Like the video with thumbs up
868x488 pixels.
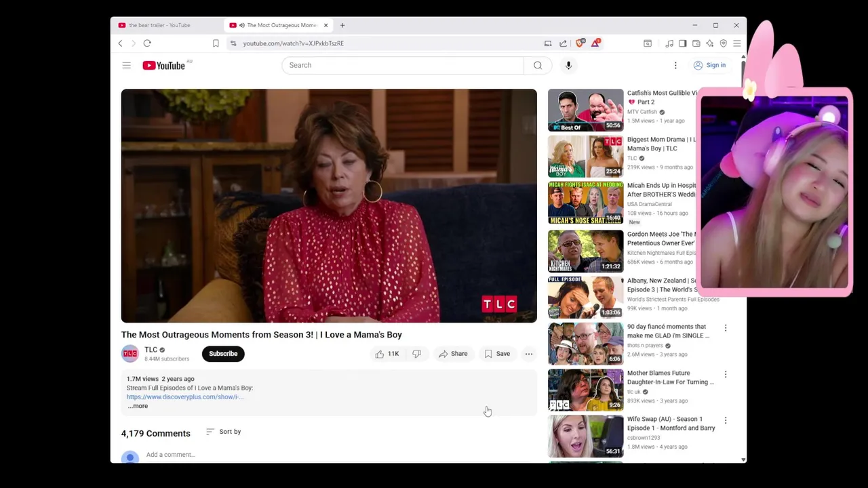pyautogui.click(x=387, y=354)
